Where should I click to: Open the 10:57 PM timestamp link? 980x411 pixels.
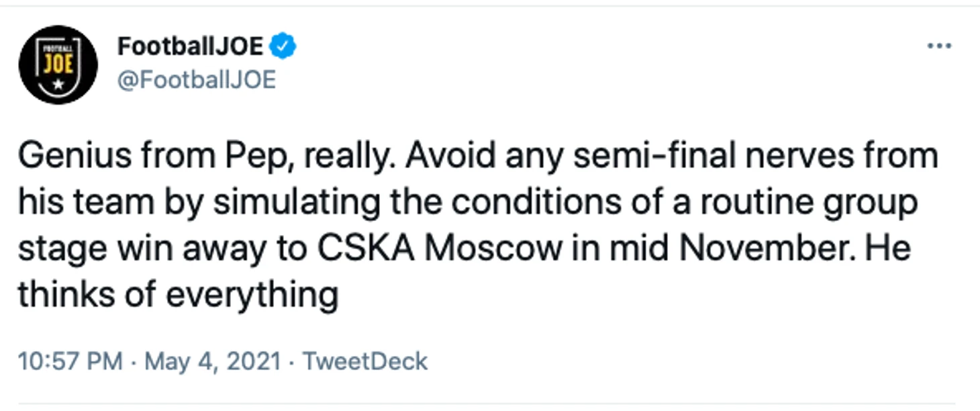(70, 361)
